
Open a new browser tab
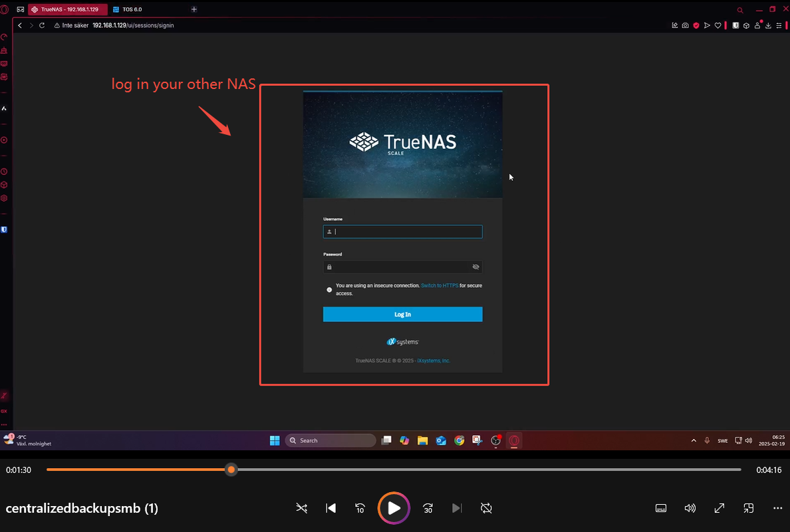point(194,9)
